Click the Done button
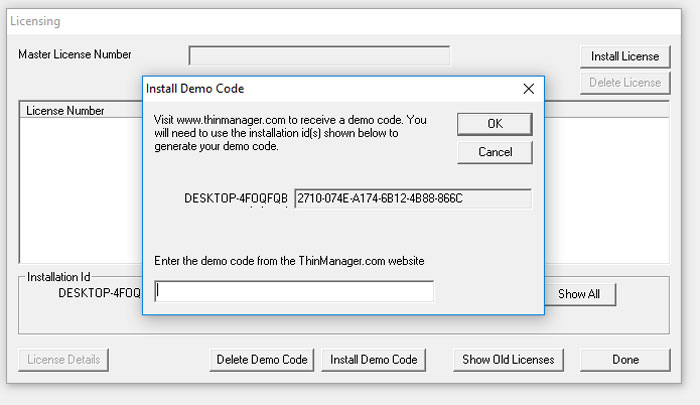The image size is (700, 405). click(625, 359)
